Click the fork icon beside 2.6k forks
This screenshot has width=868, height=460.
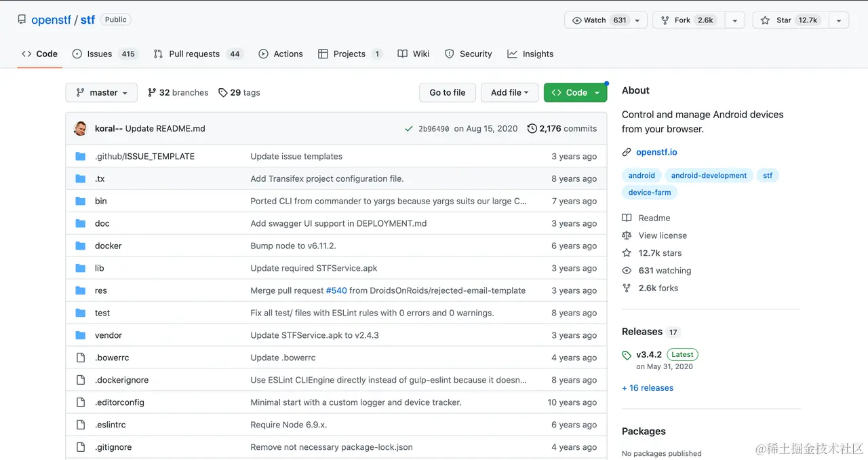(627, 288)
